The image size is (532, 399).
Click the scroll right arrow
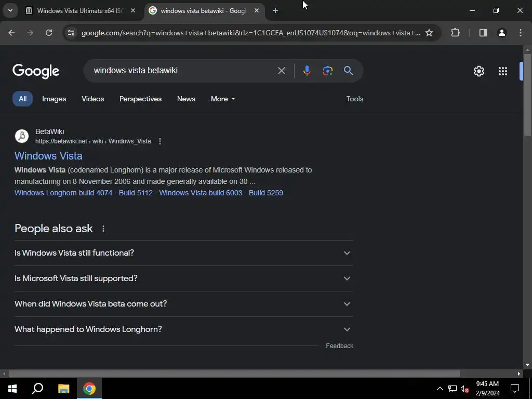click(x=519, y=374)
